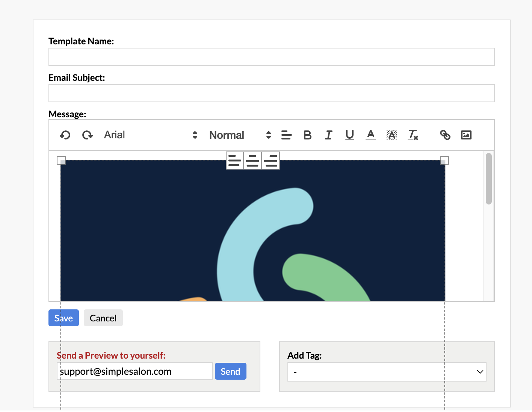532x412 pixels.
Task: Click the Send preview button
Action: point(231,371)
